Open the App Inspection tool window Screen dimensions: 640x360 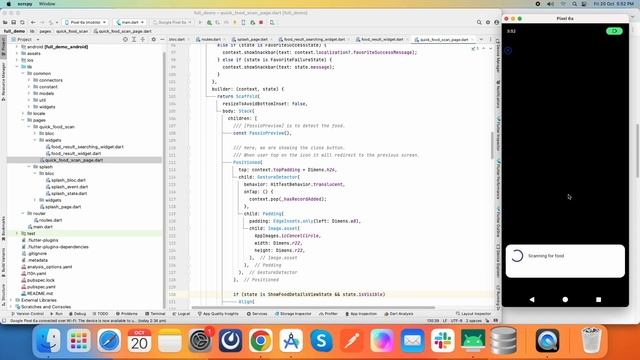click(x=361, y=314)
